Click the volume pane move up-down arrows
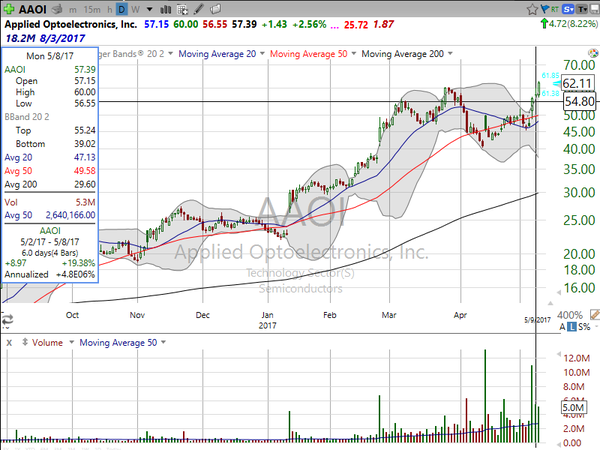Viewport: 600px width, 450px height. pos(24,342)
